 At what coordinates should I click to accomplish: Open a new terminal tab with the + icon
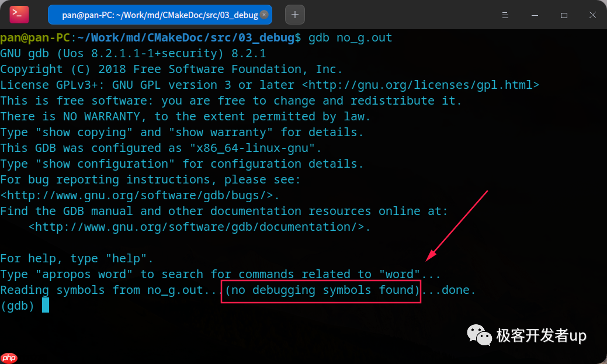pos(294,15)
